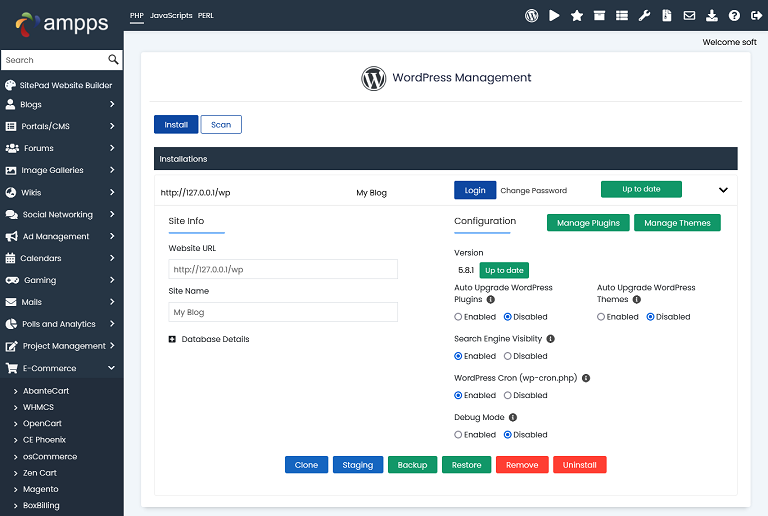Viewport: 768px width, 516px height.
Task: Open the wrench settings icon
Action: point(644,16)
